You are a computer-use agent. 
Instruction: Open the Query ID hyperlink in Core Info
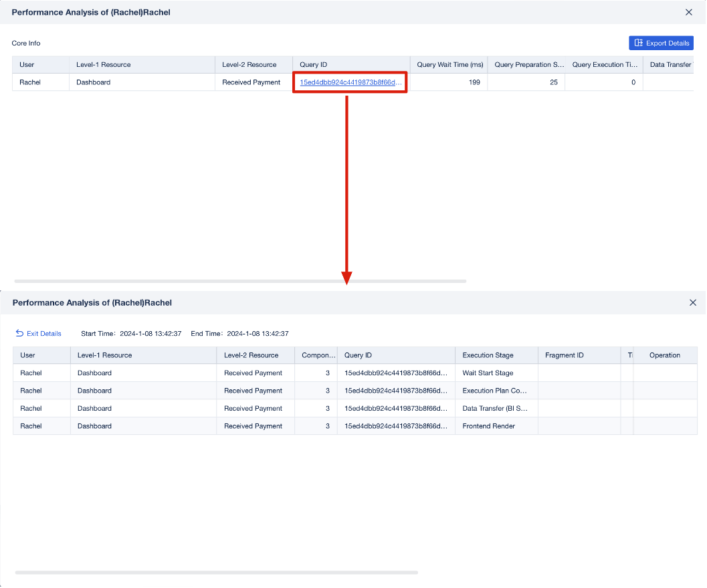[x=348, y=82]
